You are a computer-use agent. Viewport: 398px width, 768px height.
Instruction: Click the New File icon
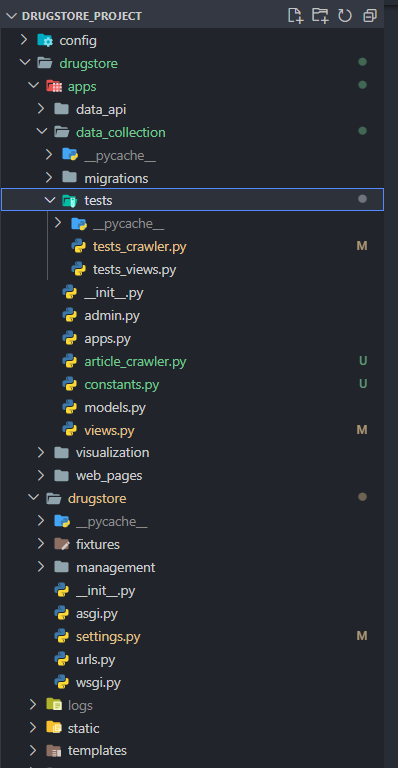(x=295, y=16)
